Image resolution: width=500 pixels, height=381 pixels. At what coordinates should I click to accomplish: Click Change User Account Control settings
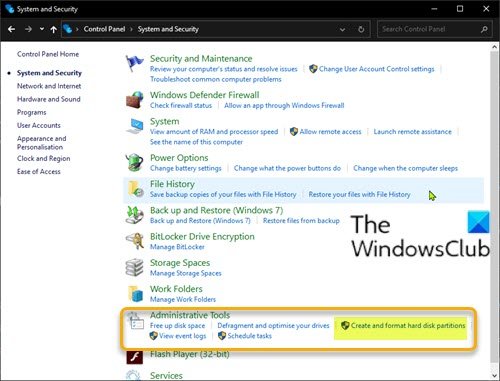tap(377, 69)
